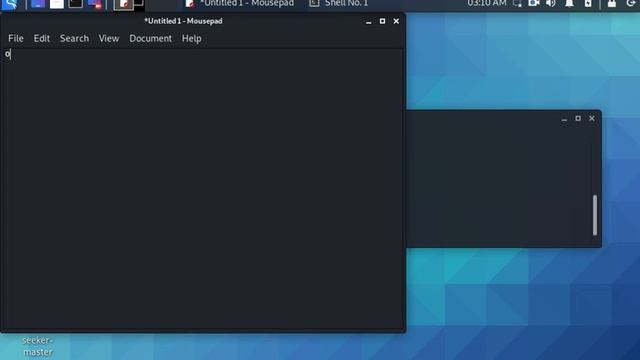Open the Document menu in Mousepad
Image resolution: width=640 pixels, height=360 pixels.
[x=151, y=38]
